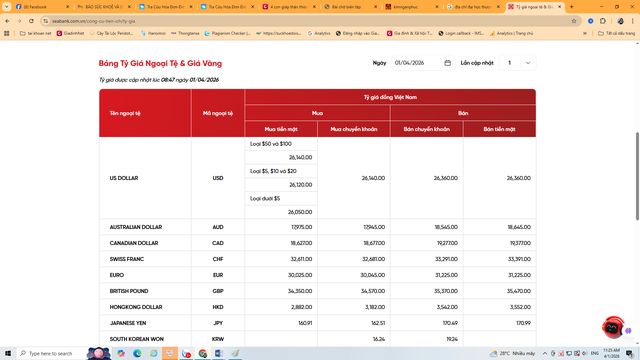Open the Thongtanxa bookmark

tap(185, 33)
